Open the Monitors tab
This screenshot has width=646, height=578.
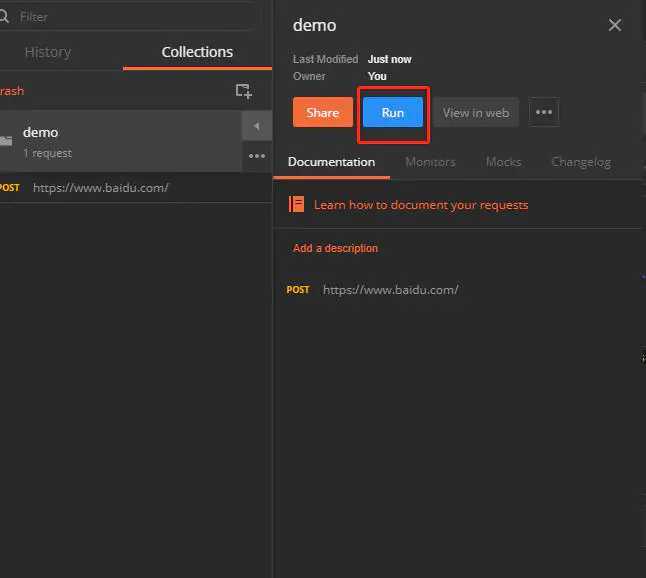(x=430, y=162)
